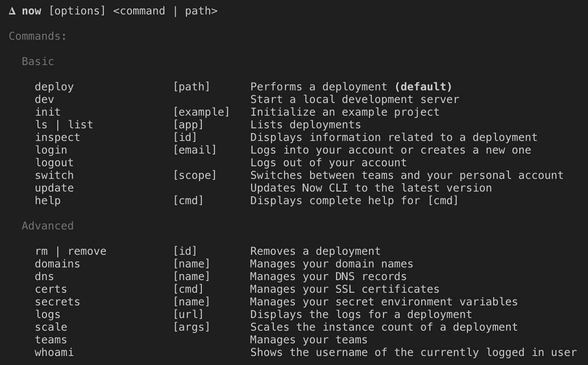Click the 'init' command name

(47, 112)
